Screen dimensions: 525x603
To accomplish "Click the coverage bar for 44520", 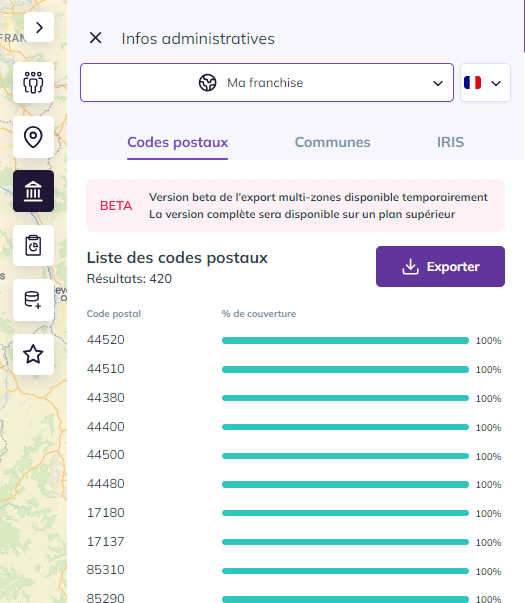I will click(345, 340).
